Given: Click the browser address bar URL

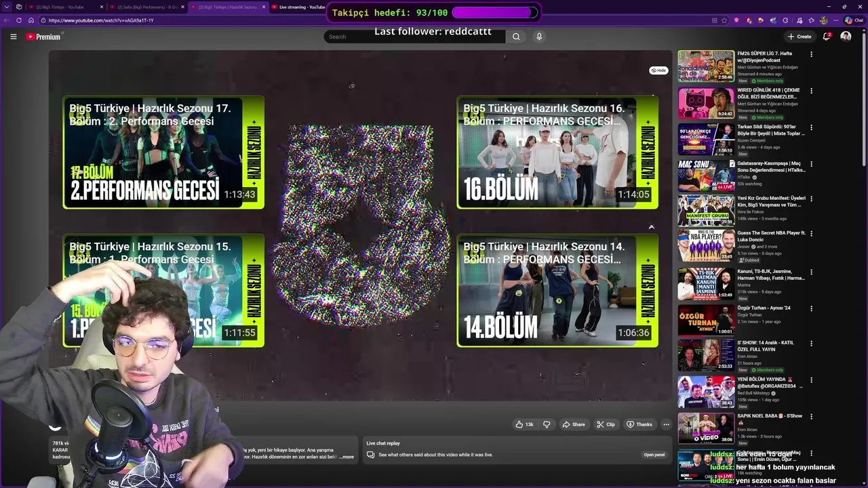Looking at the screenshot, I should [101, 20].
